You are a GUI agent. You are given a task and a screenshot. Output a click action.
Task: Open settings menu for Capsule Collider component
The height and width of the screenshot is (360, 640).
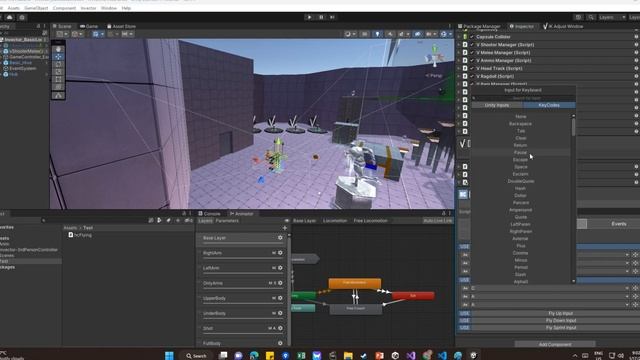coord(636,37)
